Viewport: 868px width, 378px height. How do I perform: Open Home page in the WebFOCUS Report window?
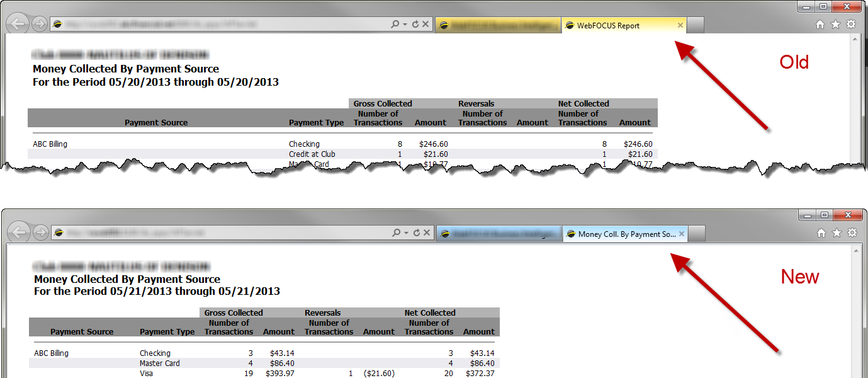[x=820, y=25]
